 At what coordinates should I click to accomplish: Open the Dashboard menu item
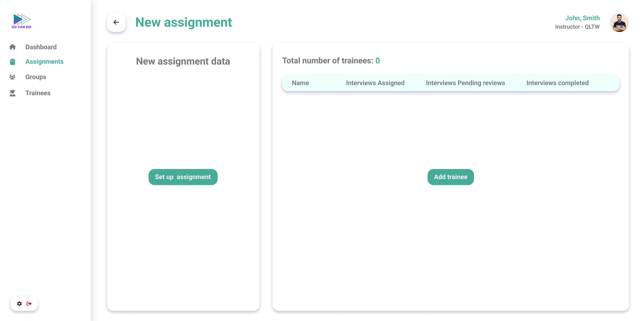(x=41, y=47)
